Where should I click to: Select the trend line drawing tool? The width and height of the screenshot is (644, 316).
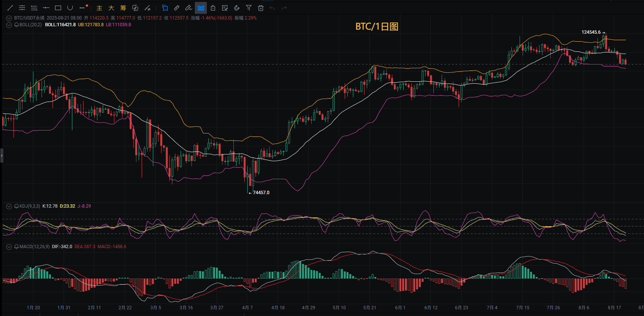(x=10, y=8)
